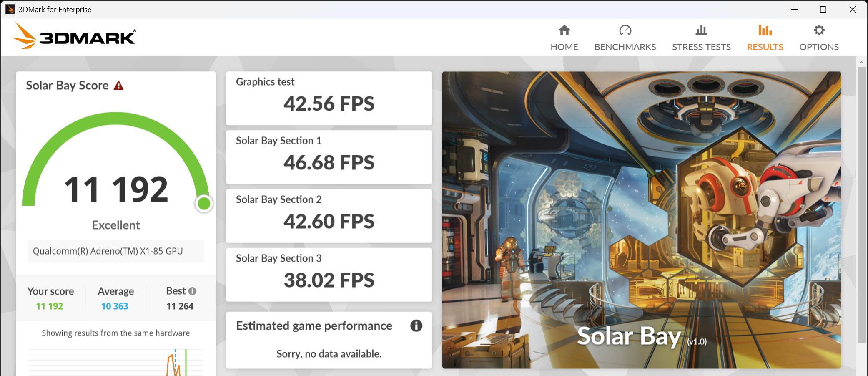Image resolution: width=868 pixels, height=376 pixels.
Task: Maximize the 3DMark window
Action: [823, 9]
